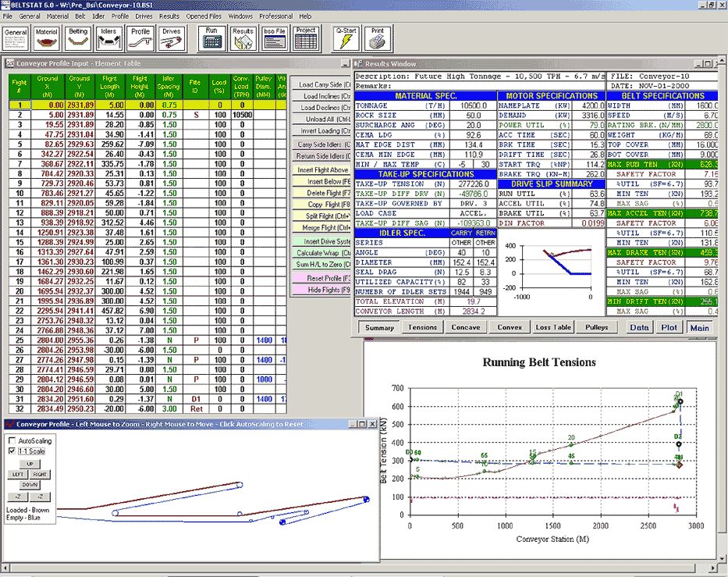
Task: Switch to the Loss Table tab
Action: click(x=553, y=327)
